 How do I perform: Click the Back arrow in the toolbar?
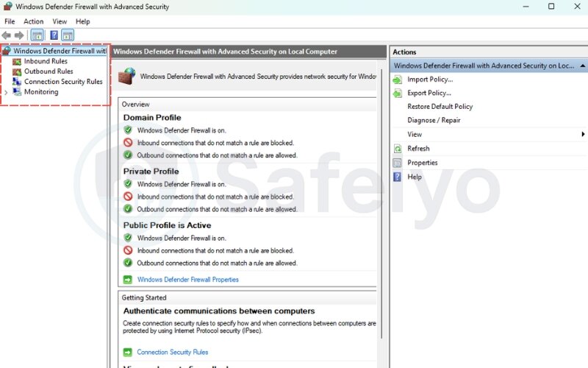pyautogui.click(x=7, y=35)
